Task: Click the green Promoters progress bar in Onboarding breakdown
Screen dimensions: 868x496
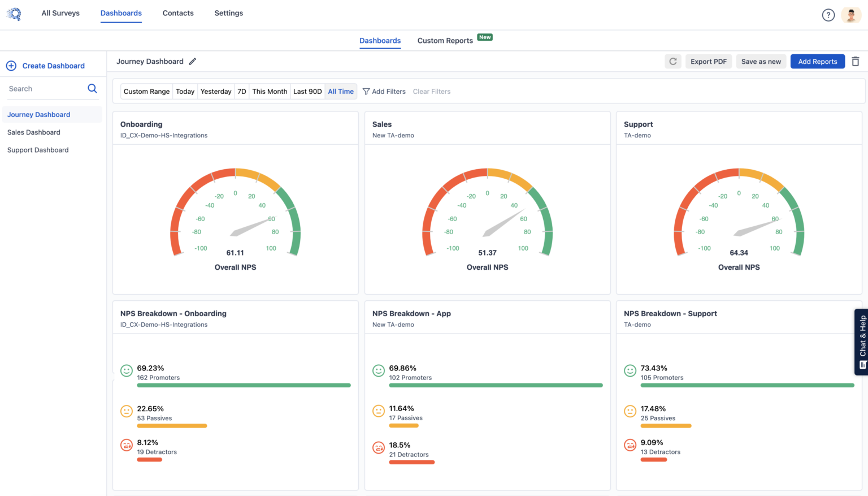Action: click(244, 385)
